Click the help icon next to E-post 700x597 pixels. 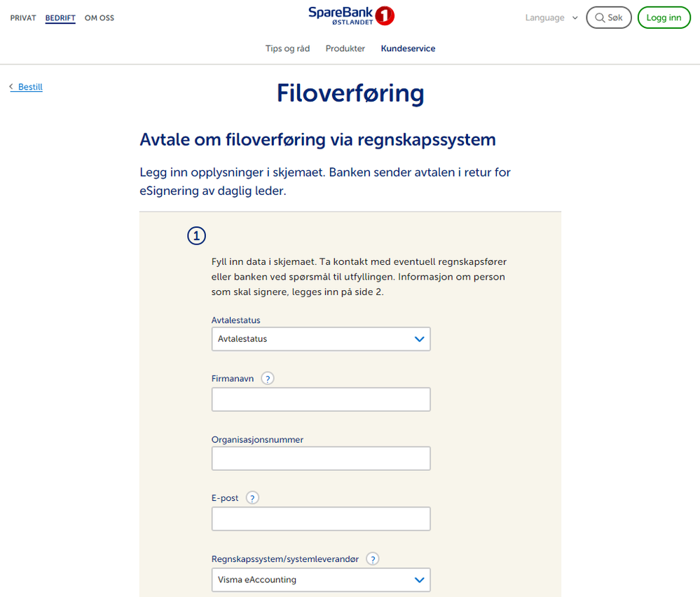(252, 498)
